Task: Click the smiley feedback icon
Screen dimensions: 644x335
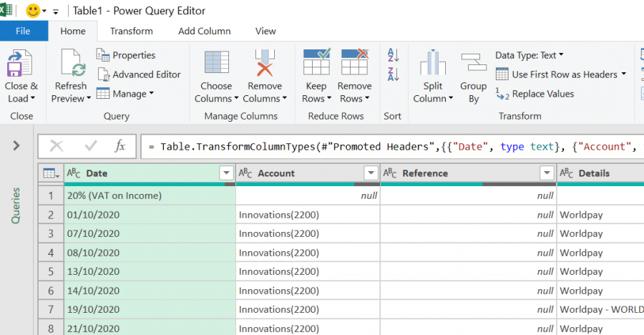Action: click(x=33, y=11)
